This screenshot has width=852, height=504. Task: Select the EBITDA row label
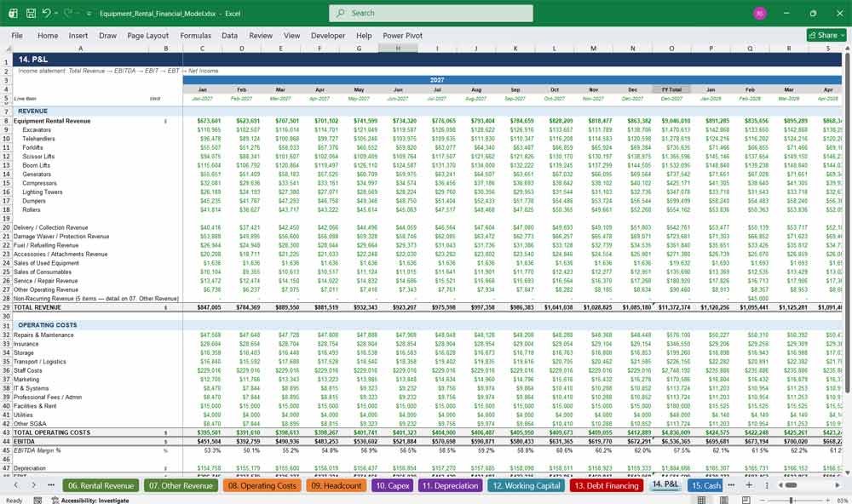point(24,442)
